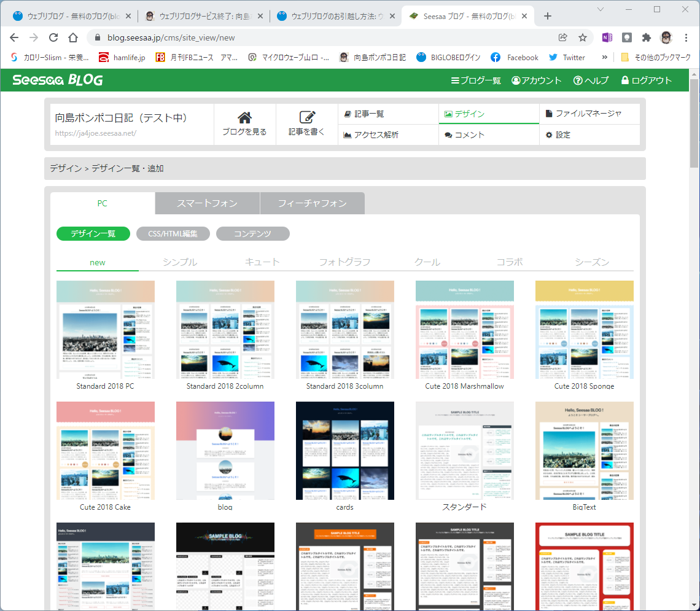Select the コラボ category tab
This screenshot has height=611, width=700.
point(510,262)
